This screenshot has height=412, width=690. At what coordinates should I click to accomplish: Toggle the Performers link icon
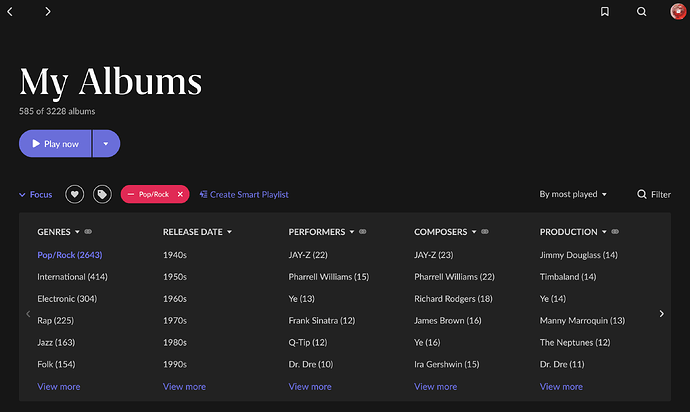pyautogui.click(x=363, y=232)
